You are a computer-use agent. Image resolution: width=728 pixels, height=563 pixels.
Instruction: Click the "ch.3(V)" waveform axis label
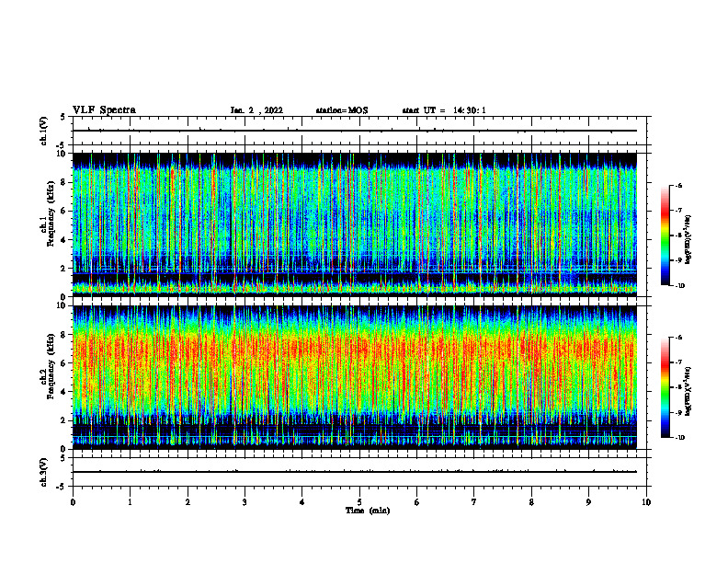coord(43,473)
